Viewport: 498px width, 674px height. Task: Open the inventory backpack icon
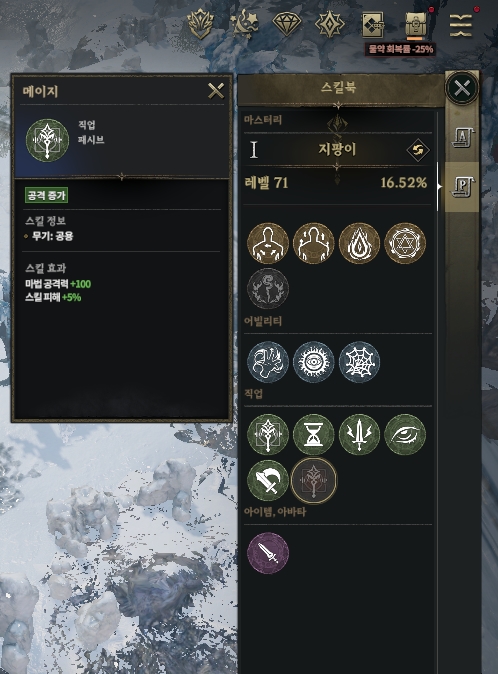pyautogui.click(x=415, y=25)
